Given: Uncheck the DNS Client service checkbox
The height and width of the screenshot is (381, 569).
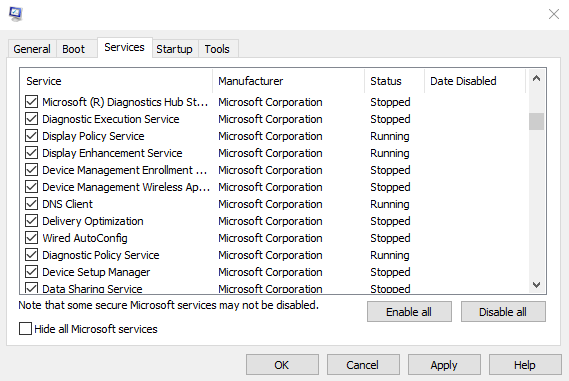Looking at the screenshot, I should [32, 204].
